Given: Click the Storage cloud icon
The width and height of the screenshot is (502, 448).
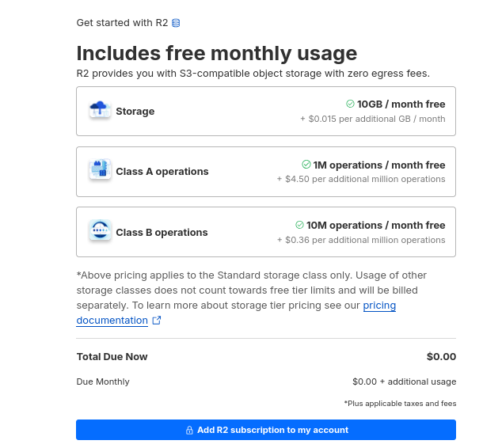Looking at the screenshot, I should (x=100, y=111).
